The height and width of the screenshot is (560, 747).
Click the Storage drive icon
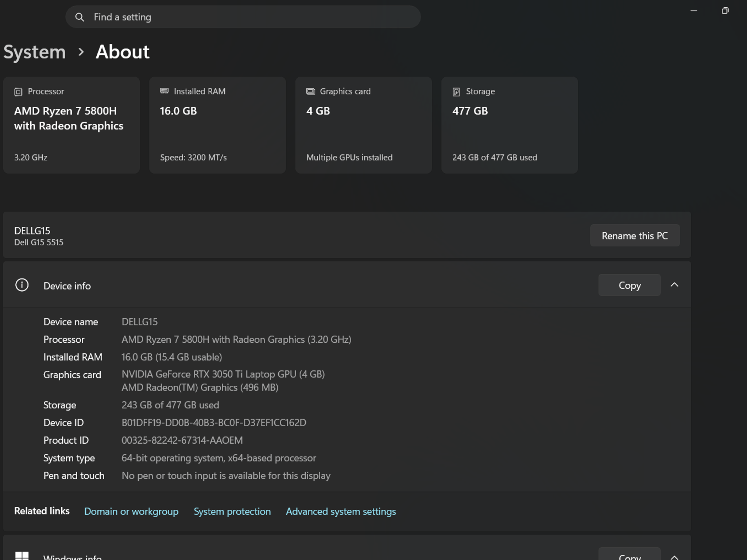click(x=456, y=92)
